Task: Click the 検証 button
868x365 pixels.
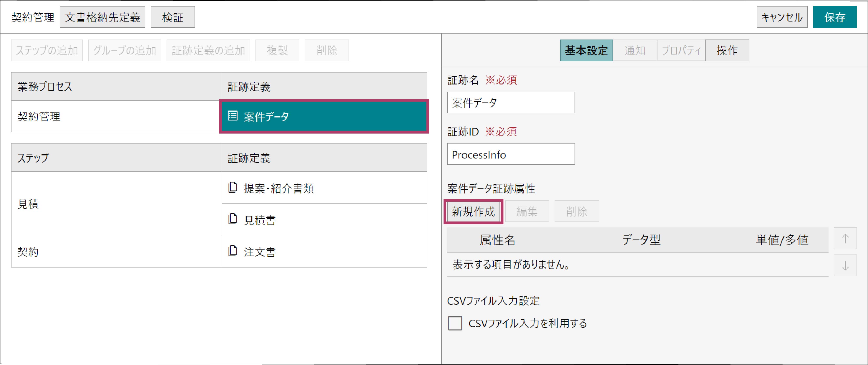Action: tap(172, 17)
